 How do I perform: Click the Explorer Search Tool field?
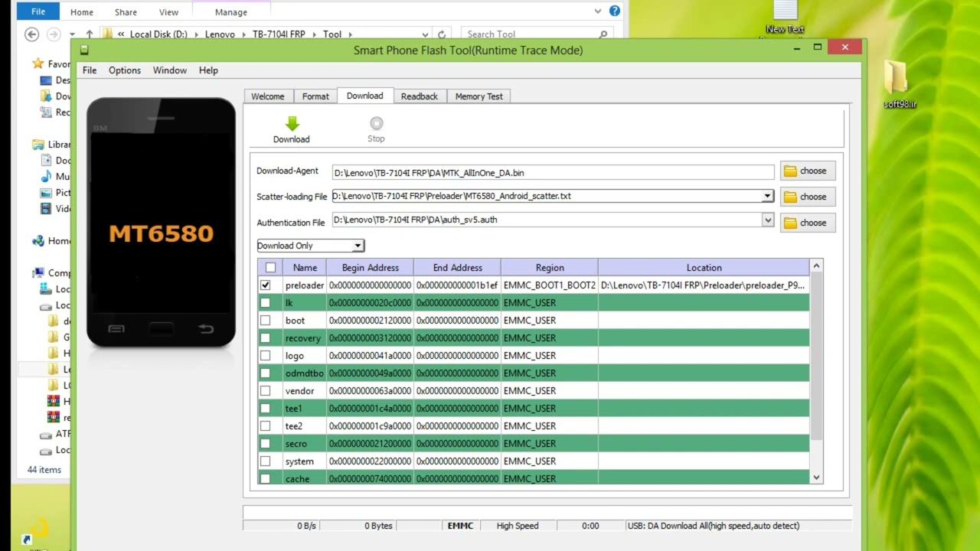pos(536,34)
